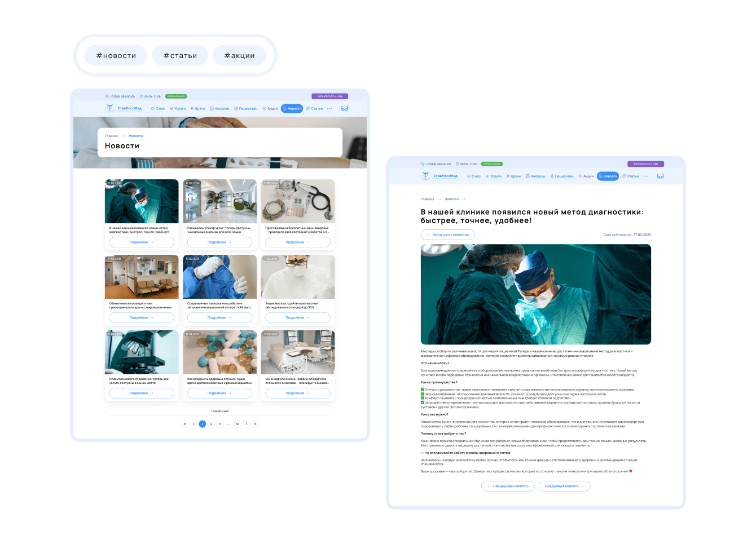The image size is (756, 540).
Task: Open 'Услуги' menu on the news list page
Action: 178,108
